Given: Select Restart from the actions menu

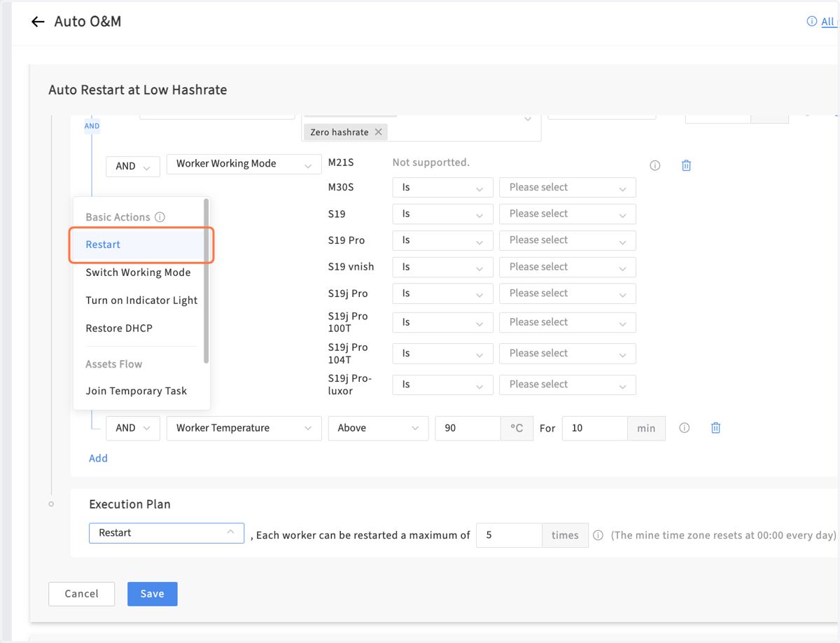Looking at the screenshot, I should (140, 244).
